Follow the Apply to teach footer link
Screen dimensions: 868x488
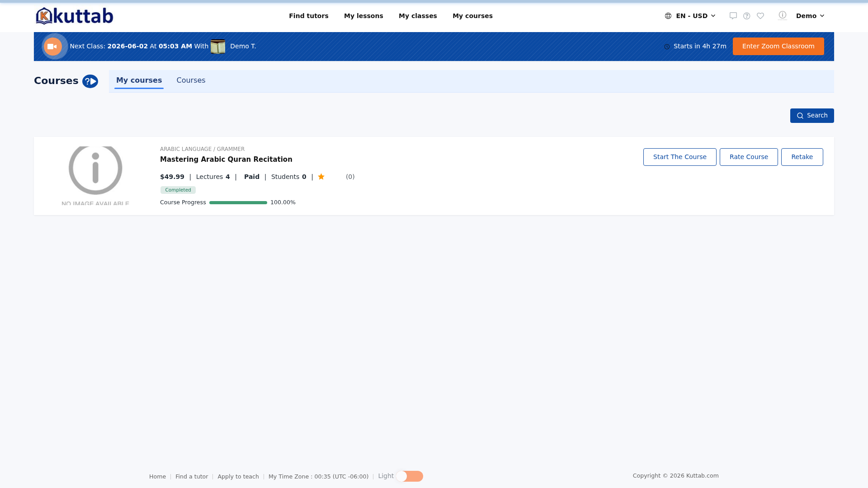pyautogui.click(x=238, y=477)
